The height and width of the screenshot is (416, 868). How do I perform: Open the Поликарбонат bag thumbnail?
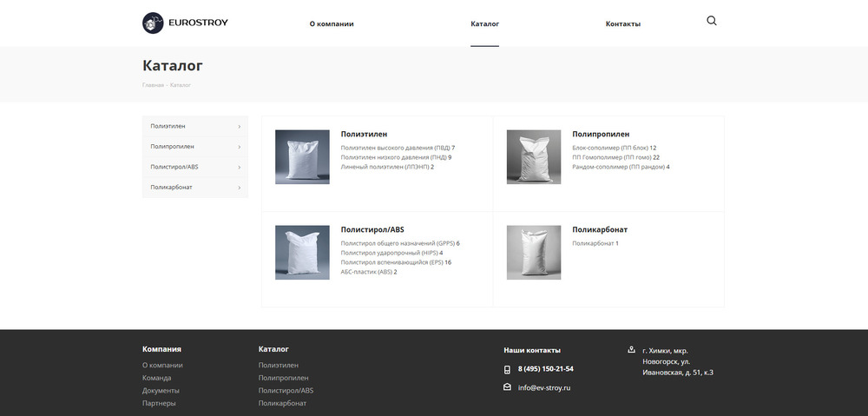[534, 252]
